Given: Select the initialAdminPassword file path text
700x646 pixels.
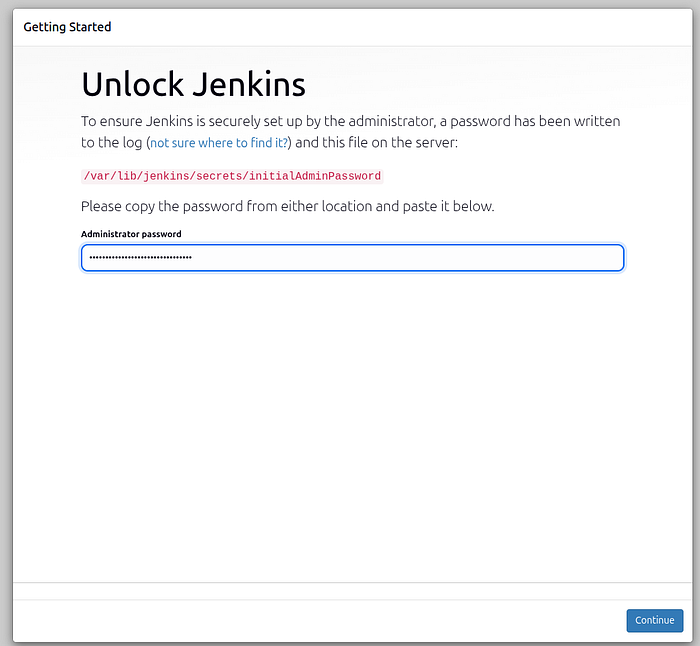Looking at the screenshot, I should tap(232, 176).
